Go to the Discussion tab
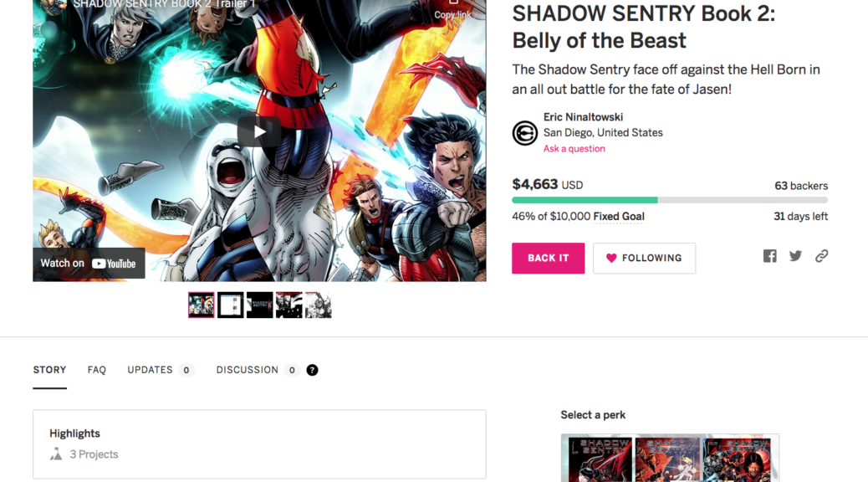The image size is (868, 482). coord(247,370)
